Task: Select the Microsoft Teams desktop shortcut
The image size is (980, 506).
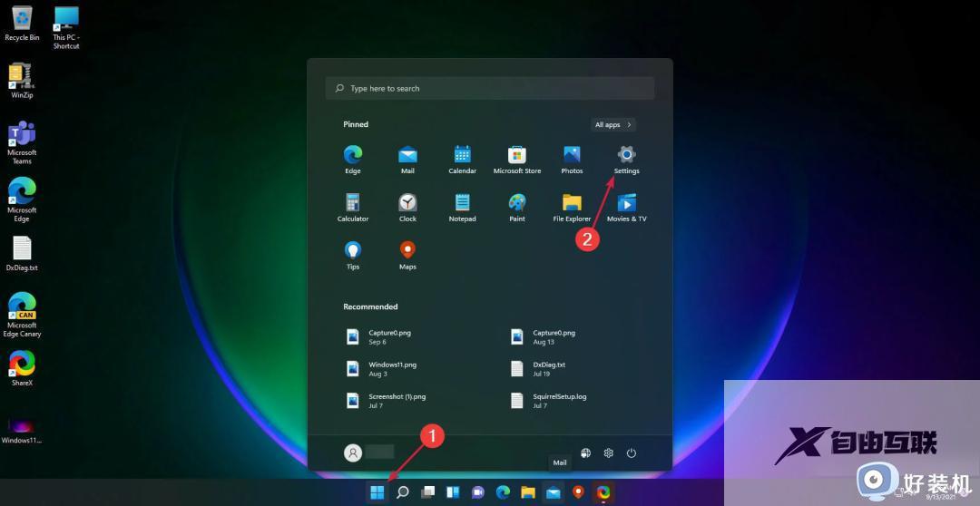Action: tap(22, 142)
